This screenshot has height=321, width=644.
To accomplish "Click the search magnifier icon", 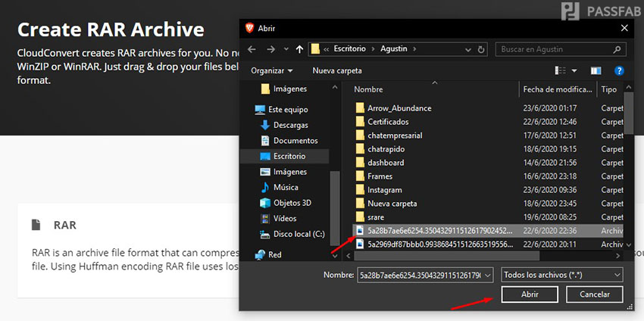I will click(x=617, y=49).
